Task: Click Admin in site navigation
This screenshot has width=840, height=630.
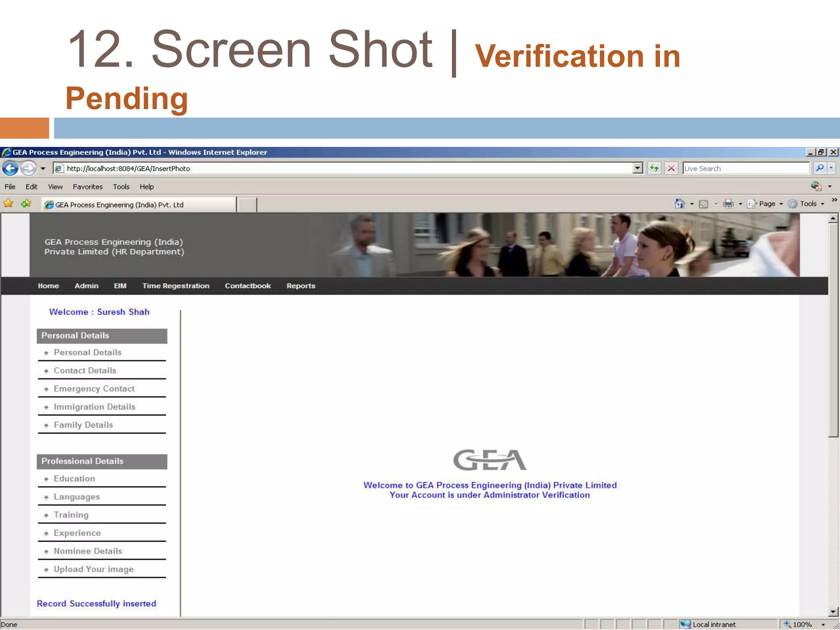Action: click(87, 286)
